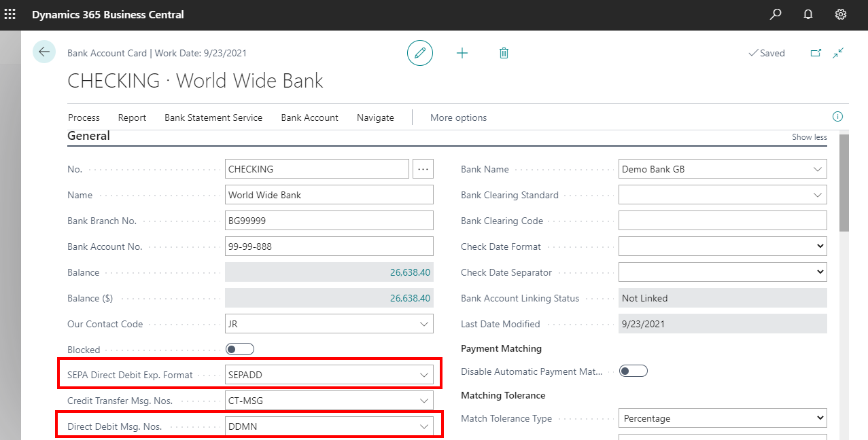The image size is (868, 440).
Task: Open the Bank Account menu
Action: pos(309,117)
